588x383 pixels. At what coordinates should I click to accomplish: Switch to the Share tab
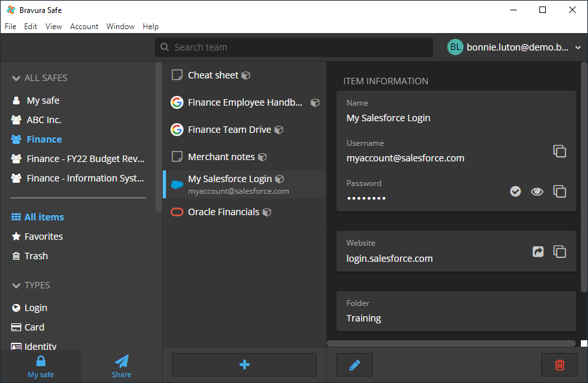pyautogui.click(x=121, y=365)
